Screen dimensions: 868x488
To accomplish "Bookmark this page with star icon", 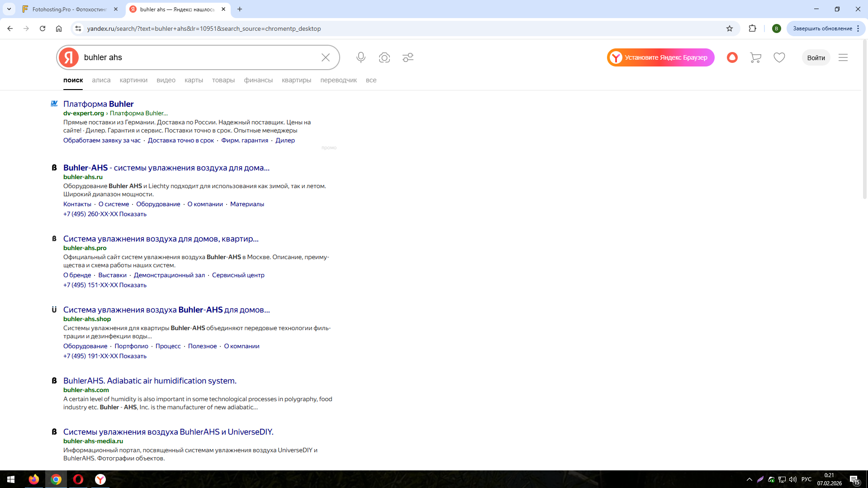I will pos(730,28).
